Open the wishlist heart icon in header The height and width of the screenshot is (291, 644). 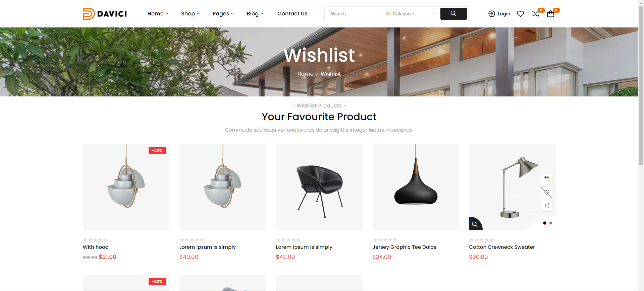pos(520,14)
